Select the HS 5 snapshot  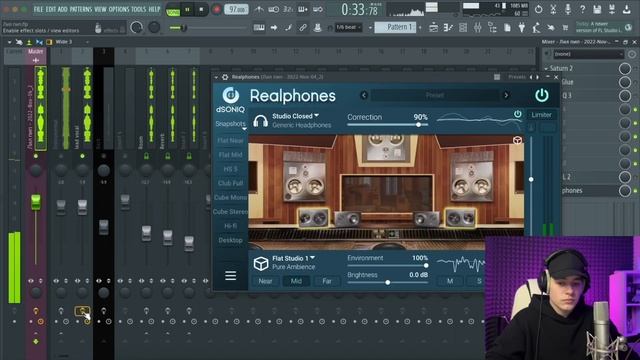click(230, 169)
